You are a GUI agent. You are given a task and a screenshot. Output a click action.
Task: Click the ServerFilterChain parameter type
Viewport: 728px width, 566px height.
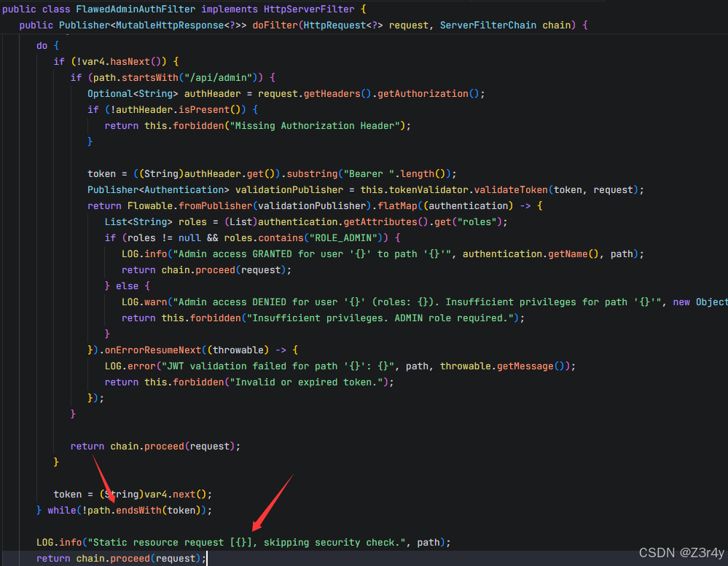click(x=488, y=25)
